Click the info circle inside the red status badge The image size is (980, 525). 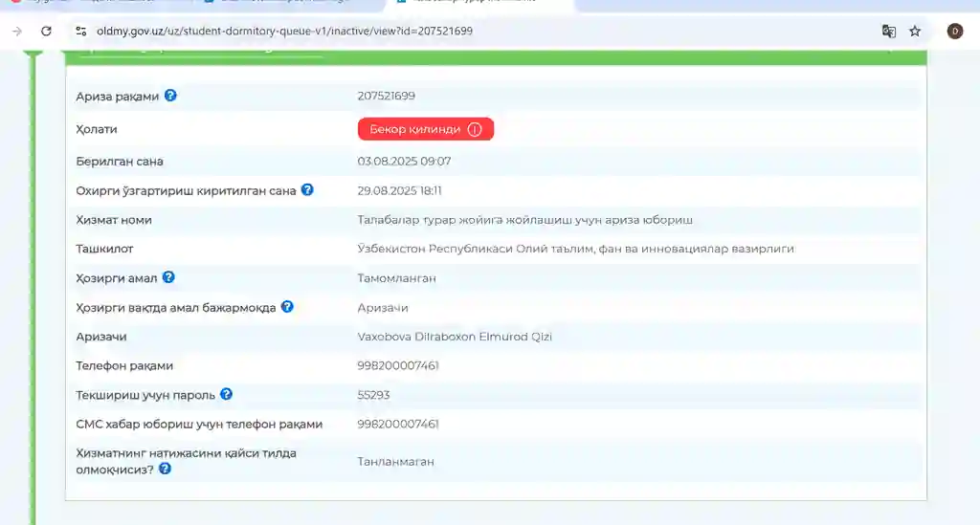click(x=475, y=129)
